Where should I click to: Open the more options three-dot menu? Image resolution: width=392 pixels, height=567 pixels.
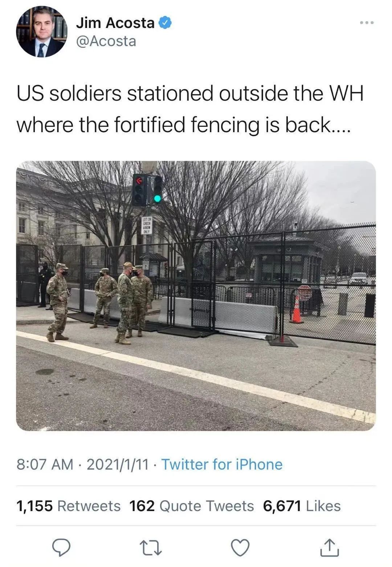(367, 23)
